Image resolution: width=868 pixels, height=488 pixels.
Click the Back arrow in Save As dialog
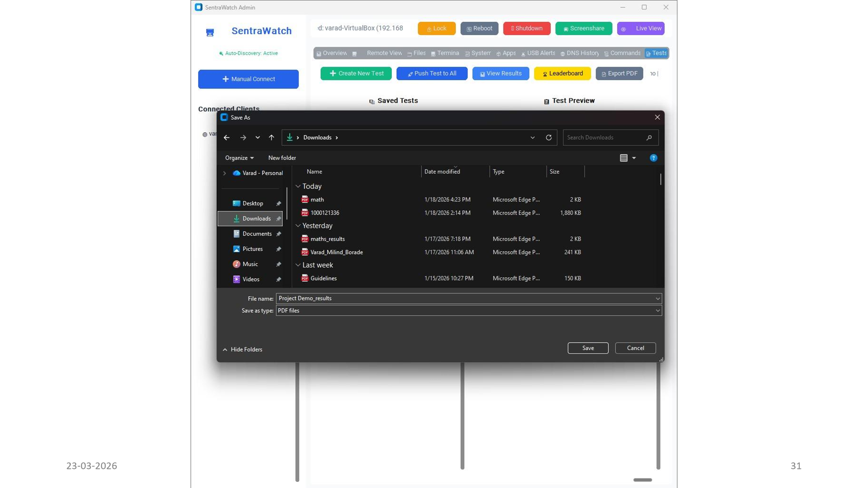(x=227, y=138)
